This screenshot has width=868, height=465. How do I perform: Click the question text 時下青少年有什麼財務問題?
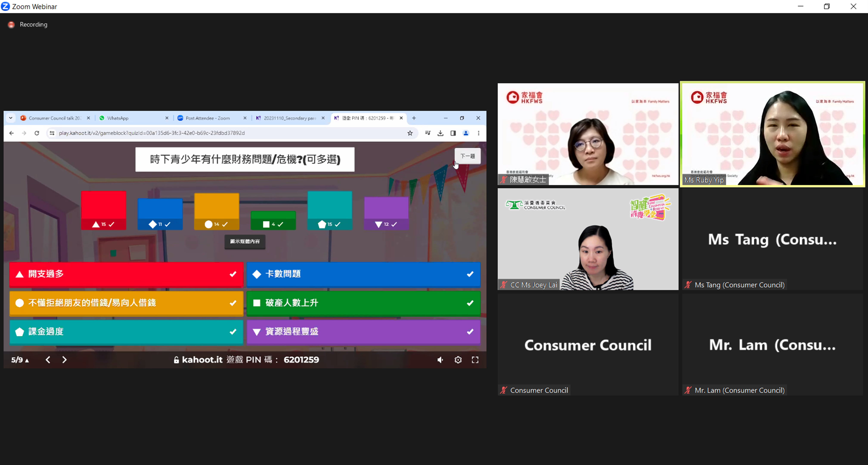click(x=245, y=159)
